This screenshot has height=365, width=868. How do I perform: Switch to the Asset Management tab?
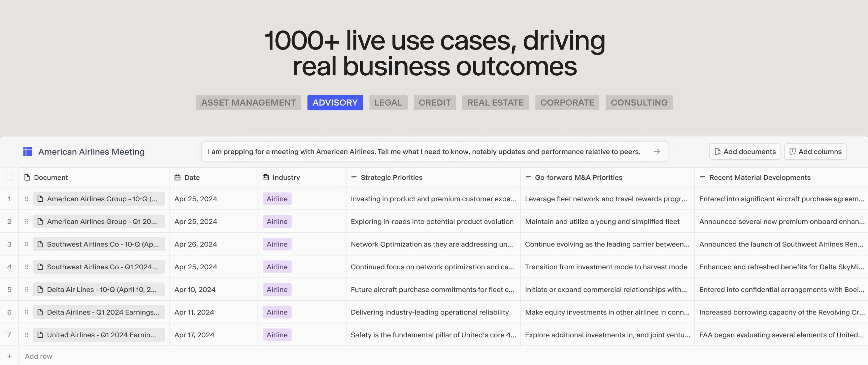point(248,102)
